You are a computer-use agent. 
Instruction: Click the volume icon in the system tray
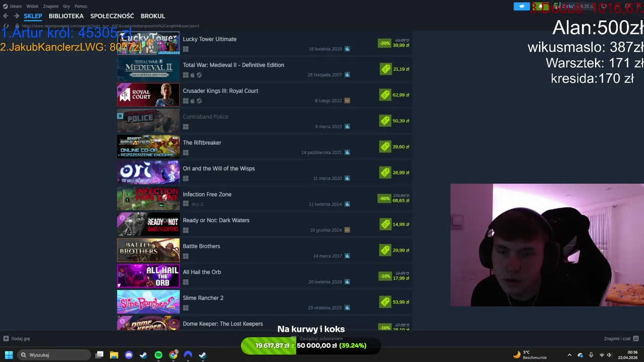click(609, 355)
